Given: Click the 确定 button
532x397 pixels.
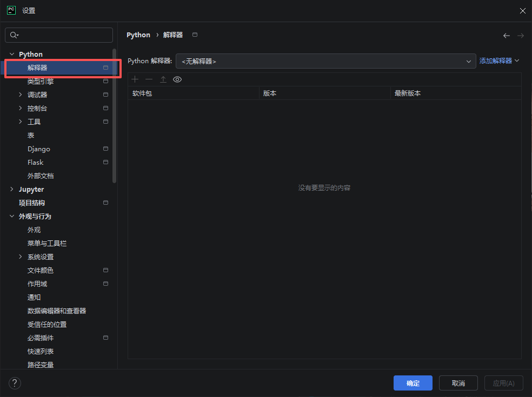Looking at the screenshot, I should coord(413,383).
